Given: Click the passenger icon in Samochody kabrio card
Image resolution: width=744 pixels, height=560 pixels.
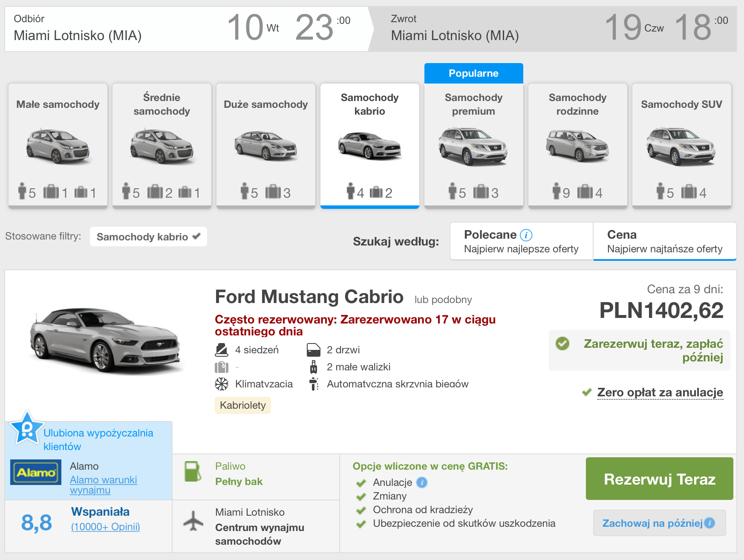Looking at the screenshot, I should pyautogui.click(x=350, y=191).
